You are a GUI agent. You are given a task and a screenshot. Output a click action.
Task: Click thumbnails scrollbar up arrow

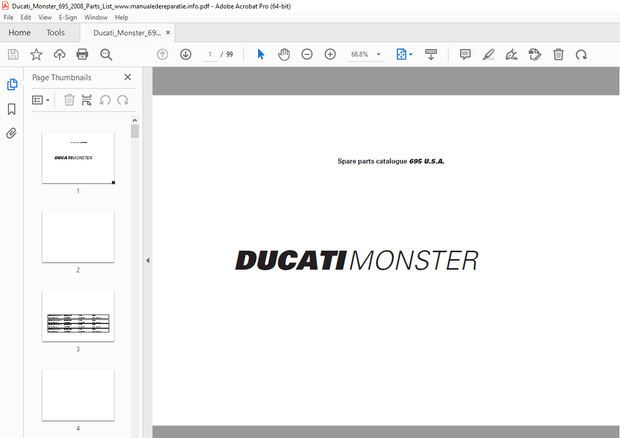pos(135,120)
